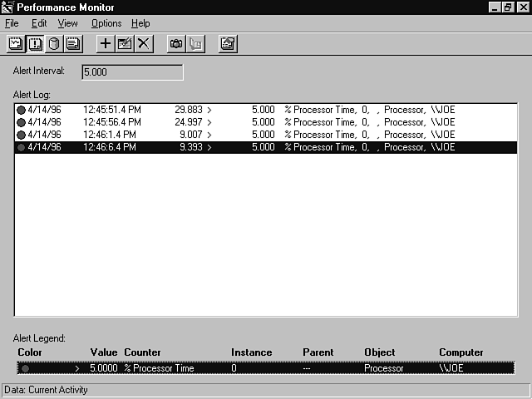This screenshot has height=399, width=532.
Task: Open the File menu
Action: [x=12, y=23]
